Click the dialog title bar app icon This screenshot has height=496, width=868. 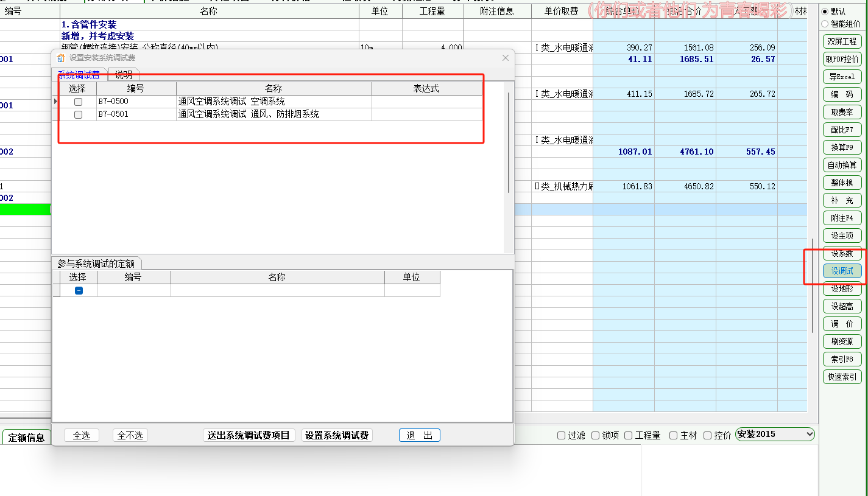(x=60, y=58)
